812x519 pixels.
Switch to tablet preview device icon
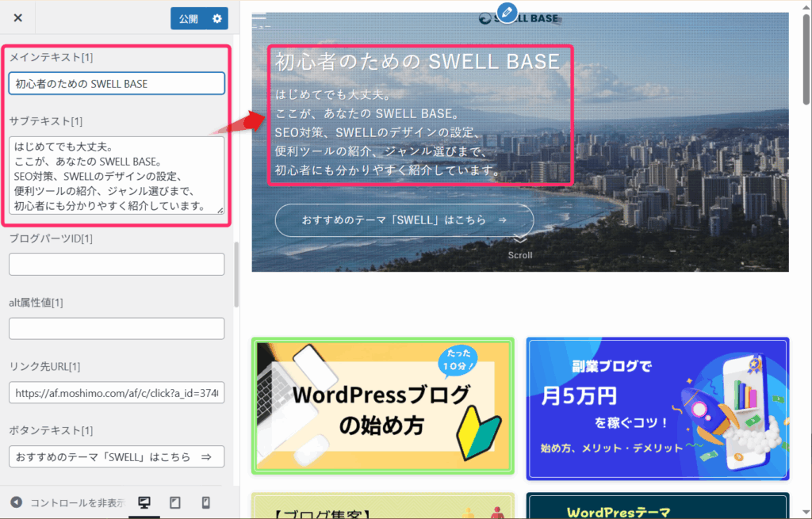[x=175, y=502]
